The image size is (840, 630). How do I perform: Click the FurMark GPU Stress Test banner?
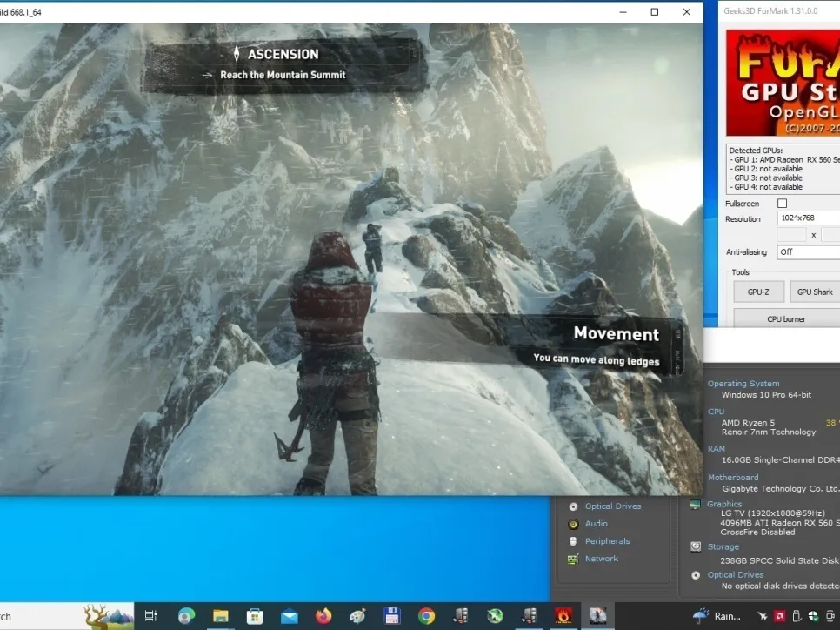pos(783,83)
